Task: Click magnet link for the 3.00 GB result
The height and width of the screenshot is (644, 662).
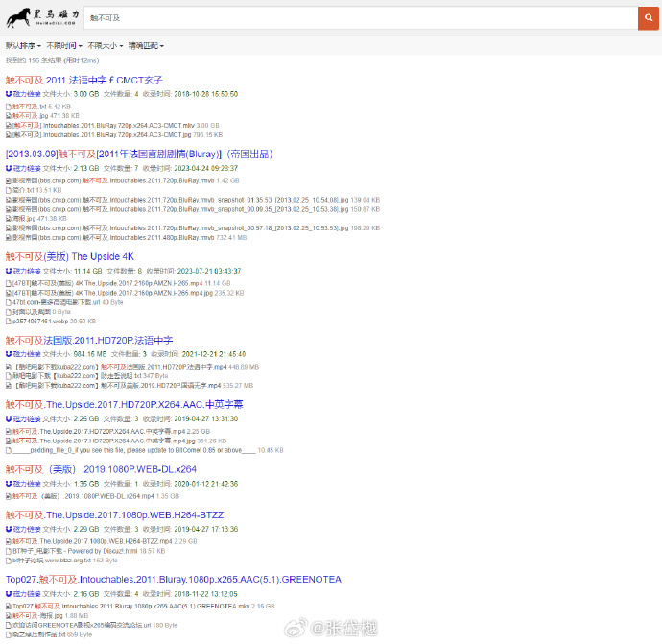Action: (23, 94)
